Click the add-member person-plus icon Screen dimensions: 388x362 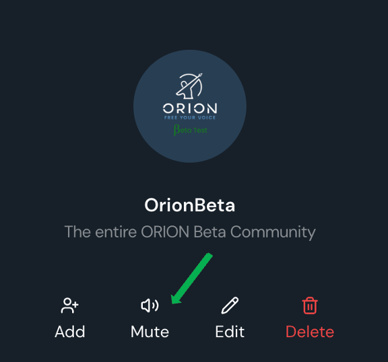(x=70, y=306)
